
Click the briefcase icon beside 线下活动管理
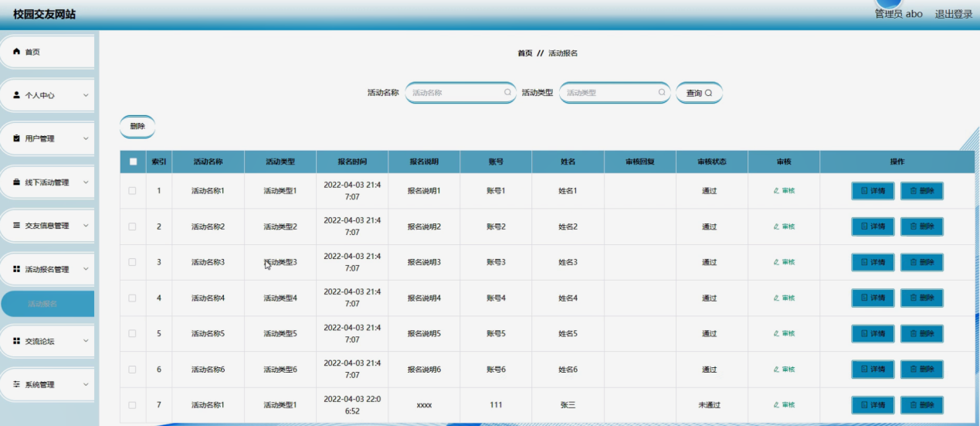click(16, 182)
